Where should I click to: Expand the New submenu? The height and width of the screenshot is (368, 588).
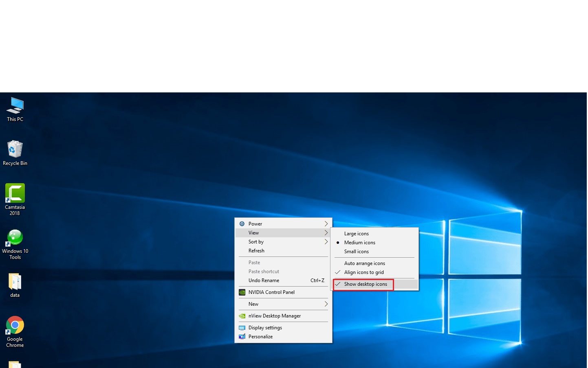(253, 304)
